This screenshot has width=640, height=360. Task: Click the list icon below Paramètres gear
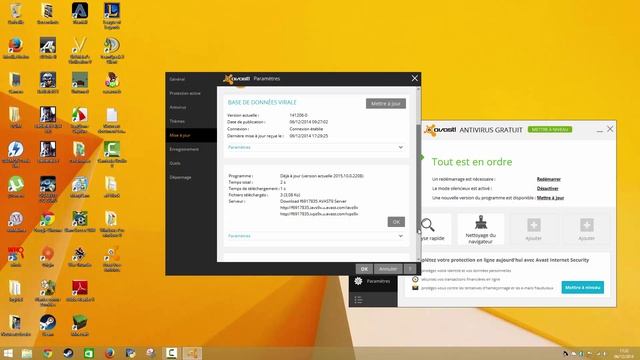[x=358, y=300]
